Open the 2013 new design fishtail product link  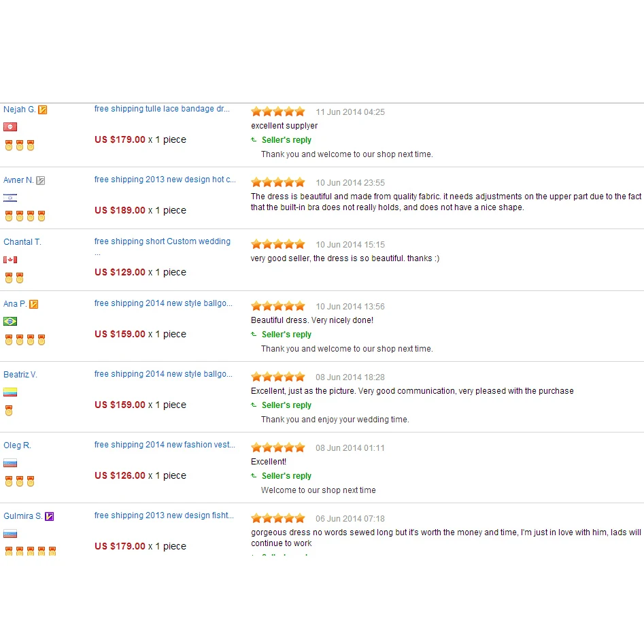tap(164, 515)
